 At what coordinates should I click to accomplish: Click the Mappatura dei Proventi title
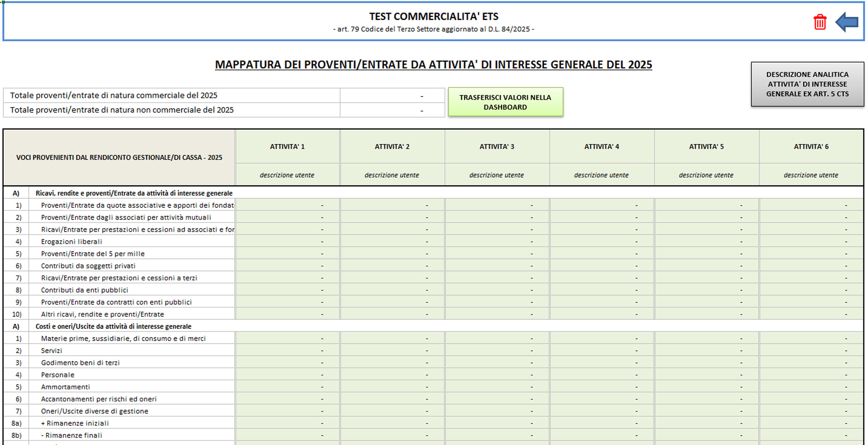[433, 65]
